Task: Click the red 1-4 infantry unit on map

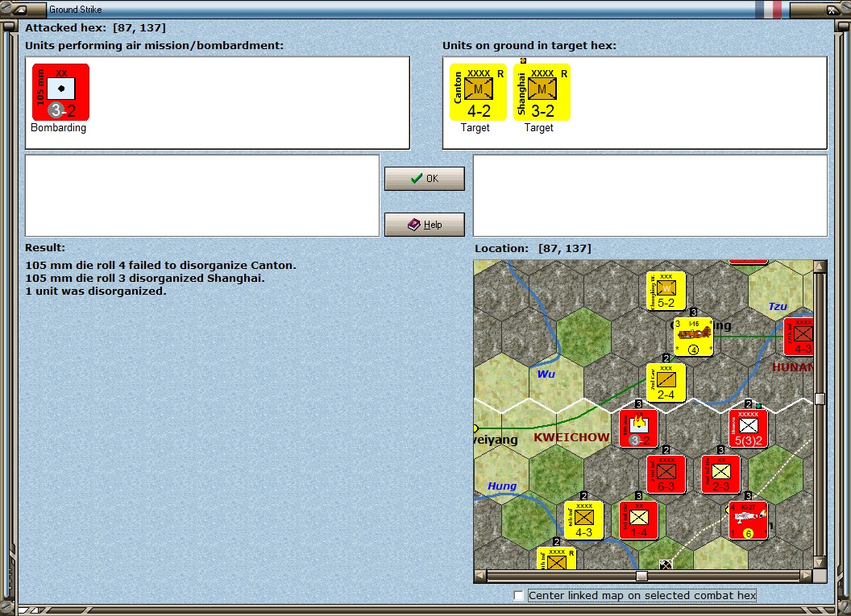Action: 639,520
